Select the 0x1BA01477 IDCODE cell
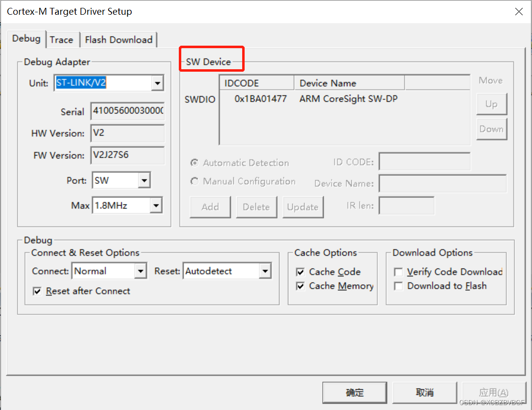The width and height of the screenshot is (532, 410). tap(260, 99)
